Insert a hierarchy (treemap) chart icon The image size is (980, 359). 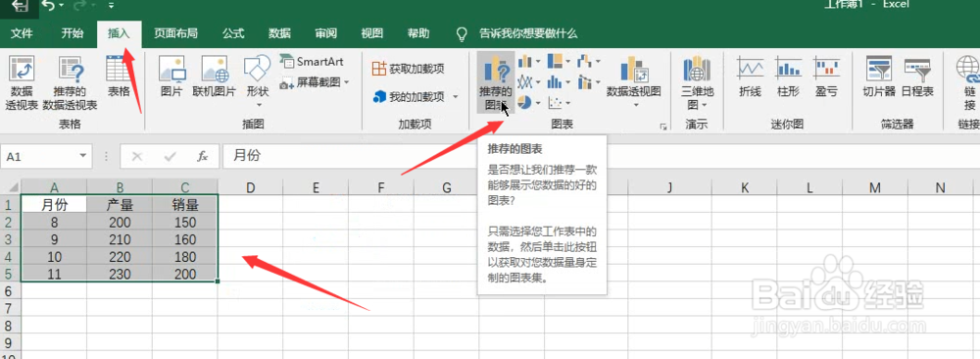(x=555, y=61)
